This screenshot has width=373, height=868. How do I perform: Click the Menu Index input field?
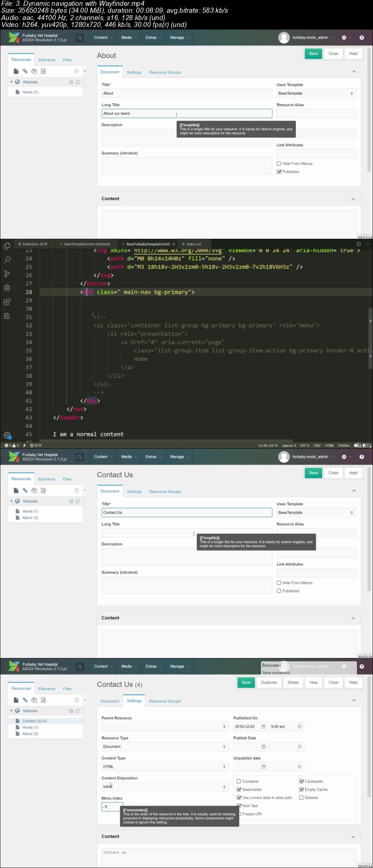pyautogui.click(x=112, y=807)
